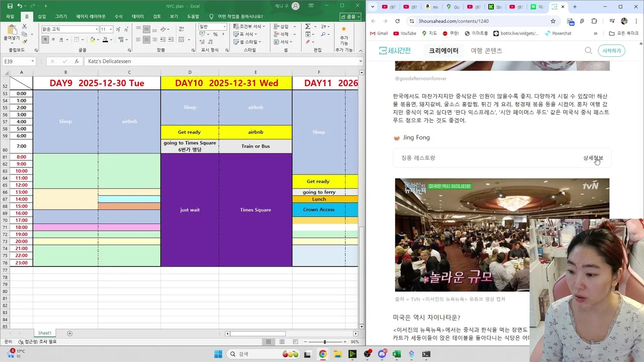Toggle bold formatting in Excel ribbon
Viewport: 644px width, 362px height.
pos(45,40)
